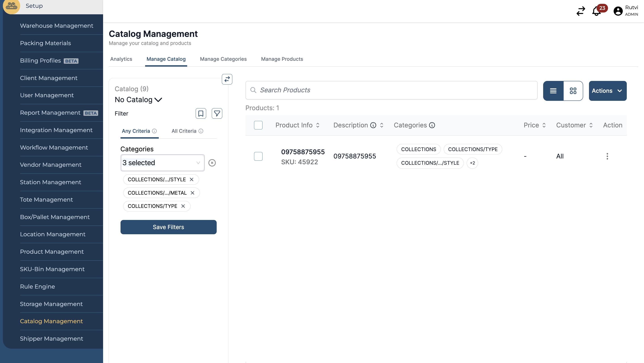Check the select-all products checkbox
The height and width of the screenshot is (363, 644).
point(258,125)
